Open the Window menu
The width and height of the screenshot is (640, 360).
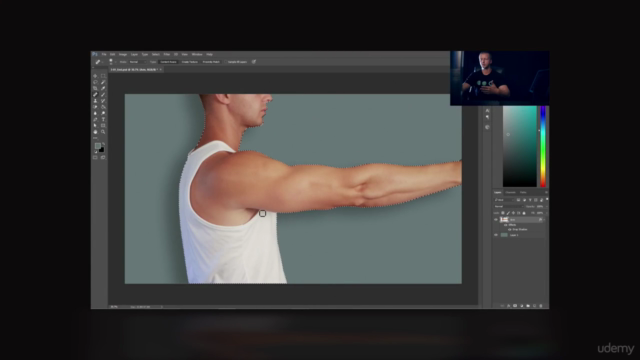197,54
